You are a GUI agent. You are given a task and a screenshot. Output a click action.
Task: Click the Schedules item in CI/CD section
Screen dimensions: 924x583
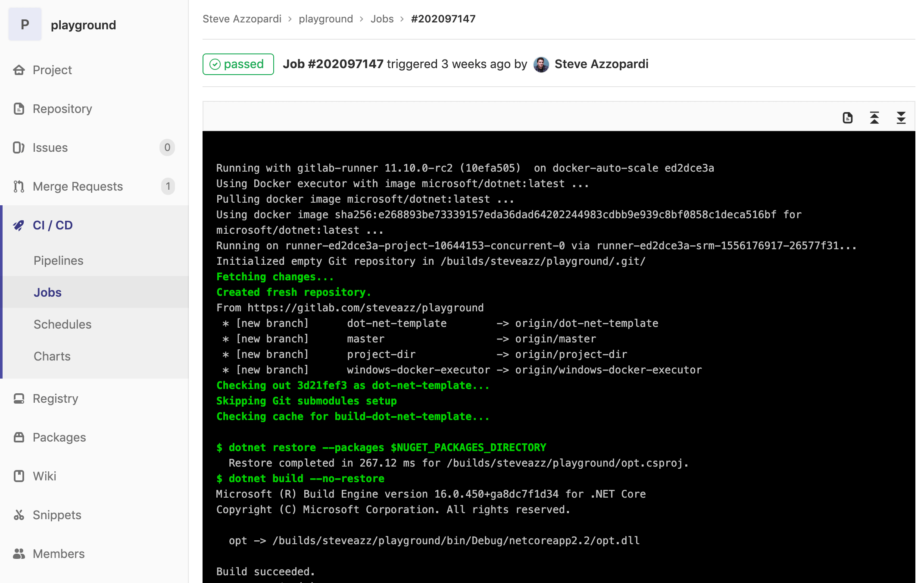pyautogui.click(x=62, y=324)
